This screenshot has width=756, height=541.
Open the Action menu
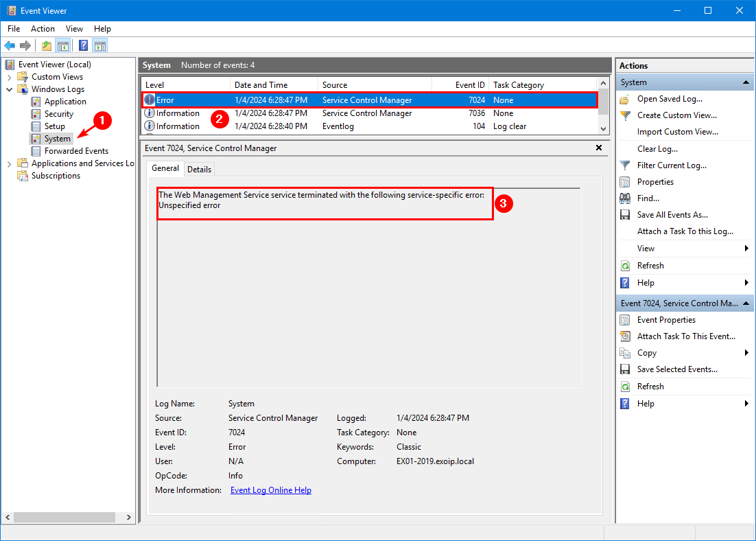click(x=43, y=29)
